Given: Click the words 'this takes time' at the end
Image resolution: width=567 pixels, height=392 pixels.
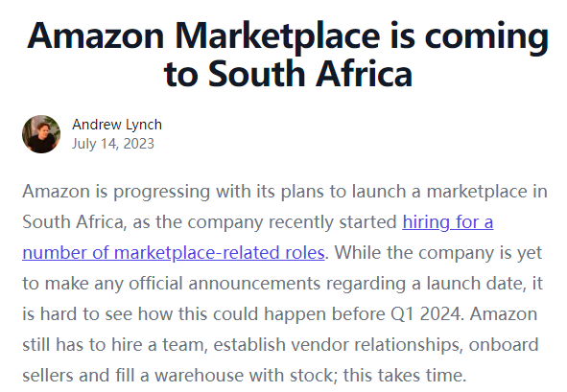Looking at the screenshot, I should (403, 376).
